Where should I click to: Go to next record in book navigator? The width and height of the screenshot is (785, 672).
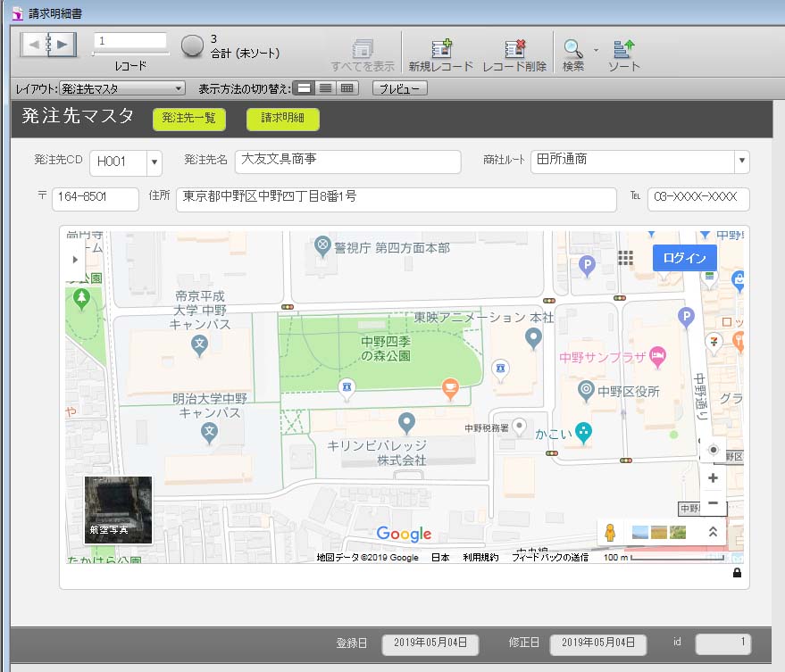coord(63,45)
